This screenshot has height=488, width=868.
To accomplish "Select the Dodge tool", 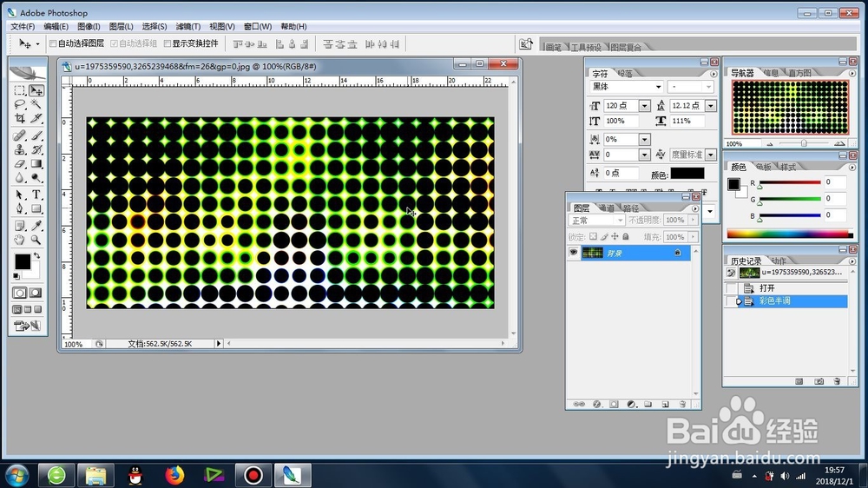I will pyautogui.click(x=36, y=178).
